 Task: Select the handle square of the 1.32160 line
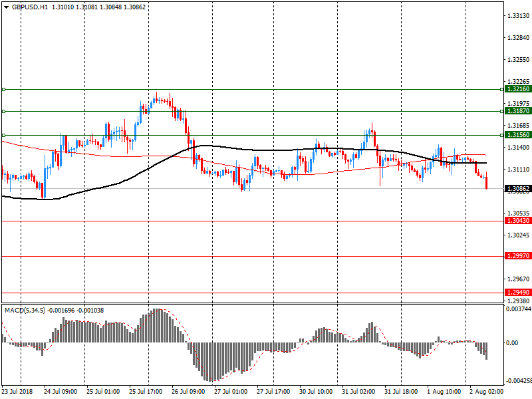point(3,88)
